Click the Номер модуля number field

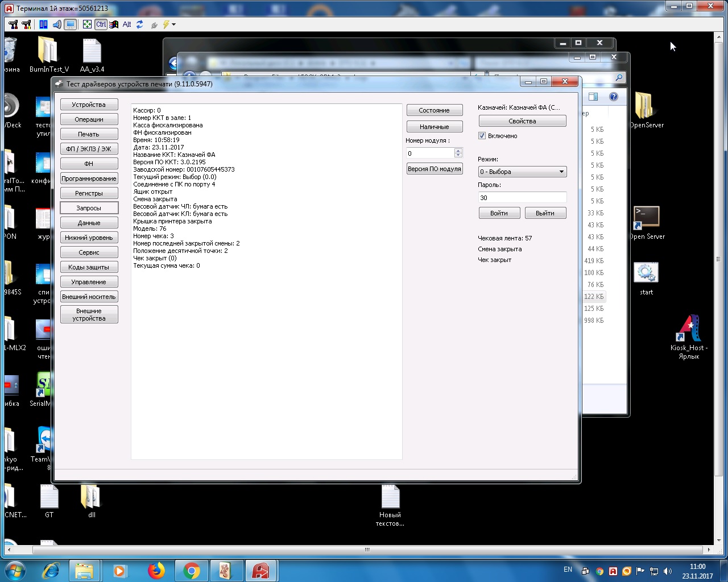click(x=430, y=153)
